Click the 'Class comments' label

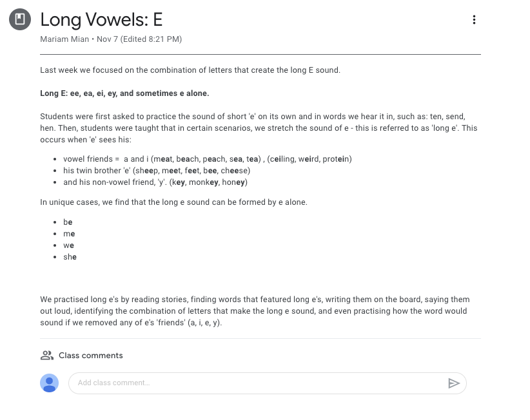(x=90, y=356)
